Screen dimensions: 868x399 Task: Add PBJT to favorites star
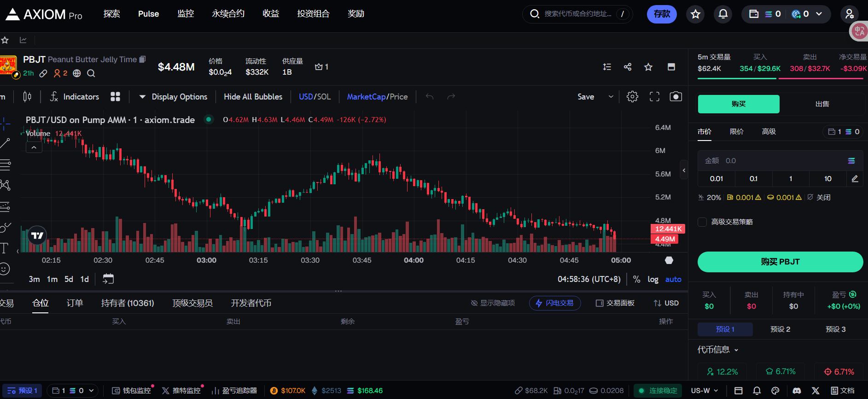click(x=648, y=67)
